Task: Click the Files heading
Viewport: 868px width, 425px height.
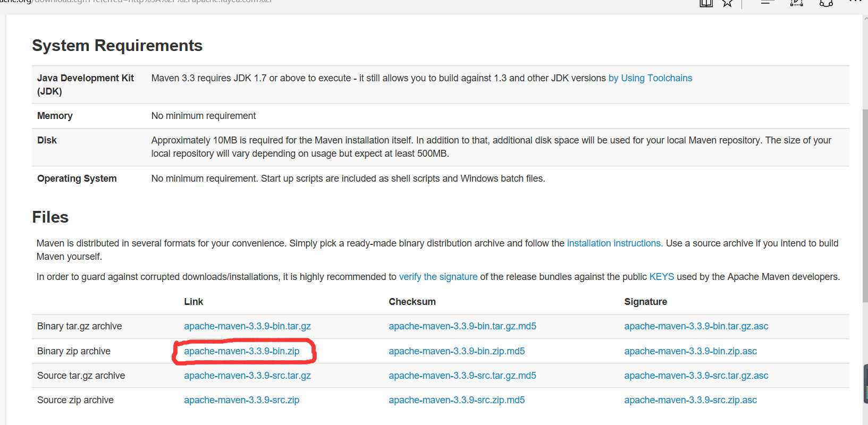Action: pos(50,217)
